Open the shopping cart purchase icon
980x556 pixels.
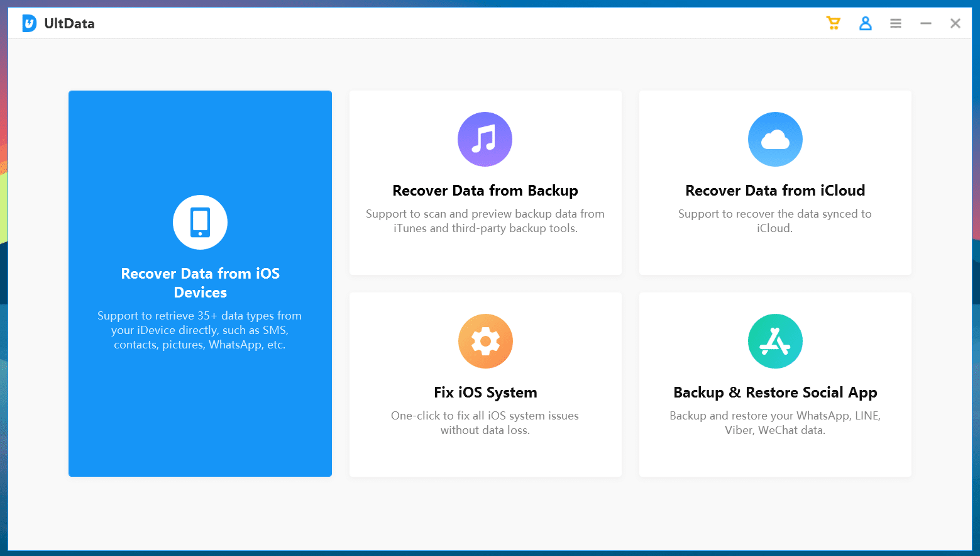[834, 23]
